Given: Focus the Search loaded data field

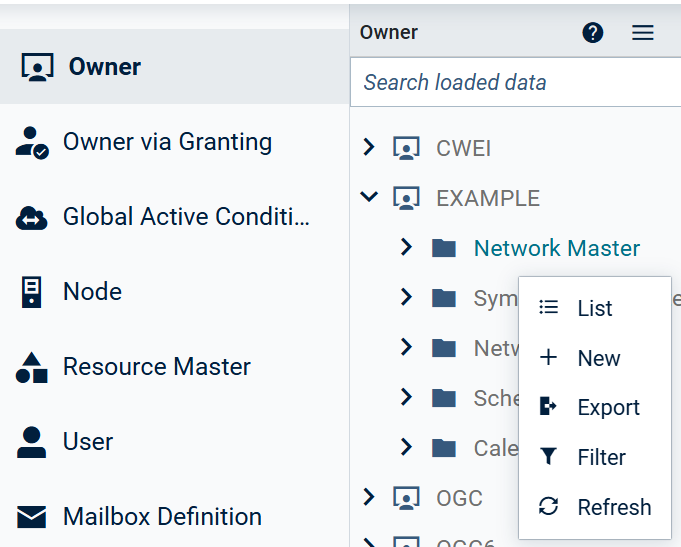Looking at the screenshot, I should pyautogui.click(x=516, y=83).
